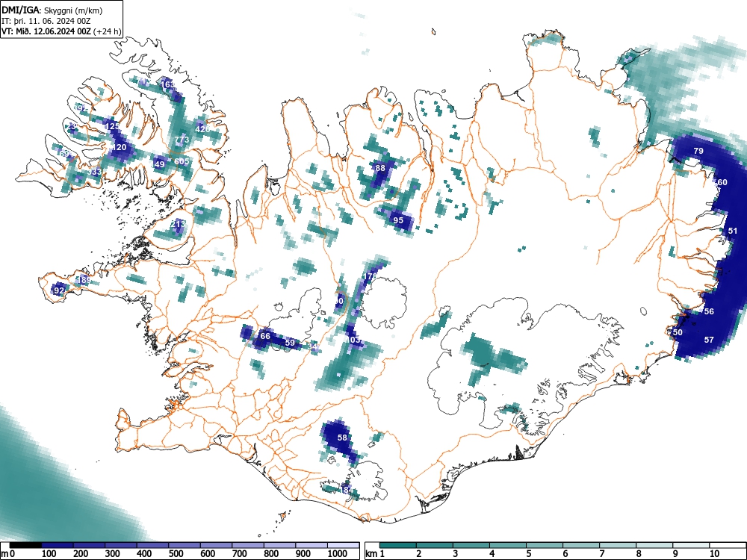Viewport: 747px width, 560px height.
Task: Click the '149' visibility value on the map
Action: point(158,164)
